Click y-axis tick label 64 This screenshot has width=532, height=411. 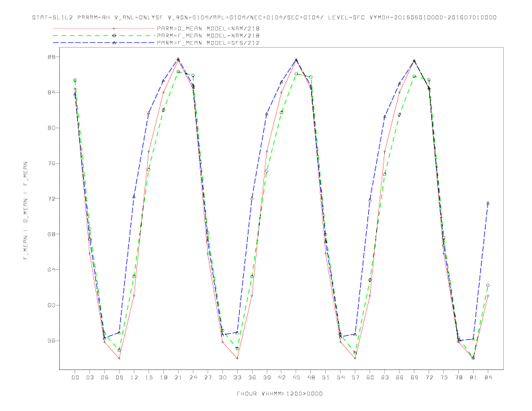(51, 269)
